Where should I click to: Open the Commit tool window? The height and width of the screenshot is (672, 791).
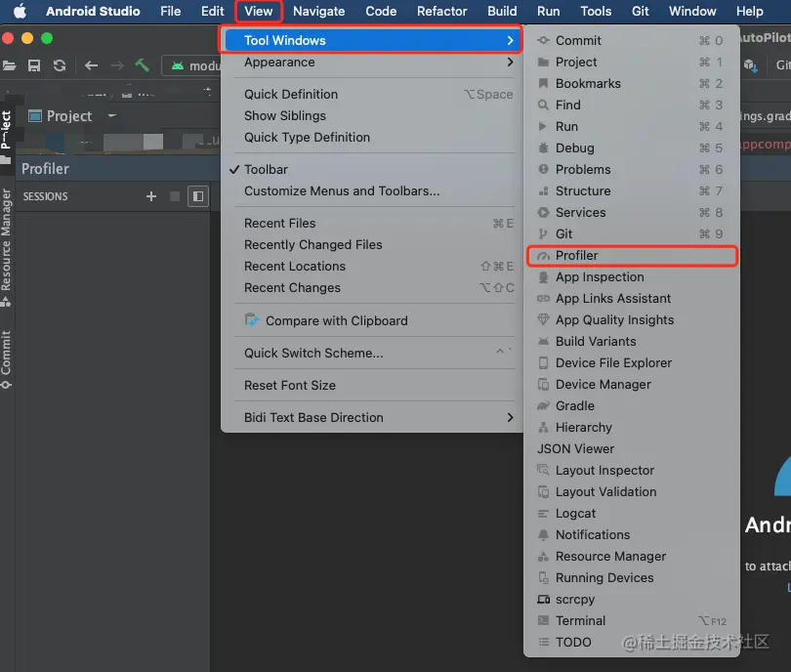(632, 40)
